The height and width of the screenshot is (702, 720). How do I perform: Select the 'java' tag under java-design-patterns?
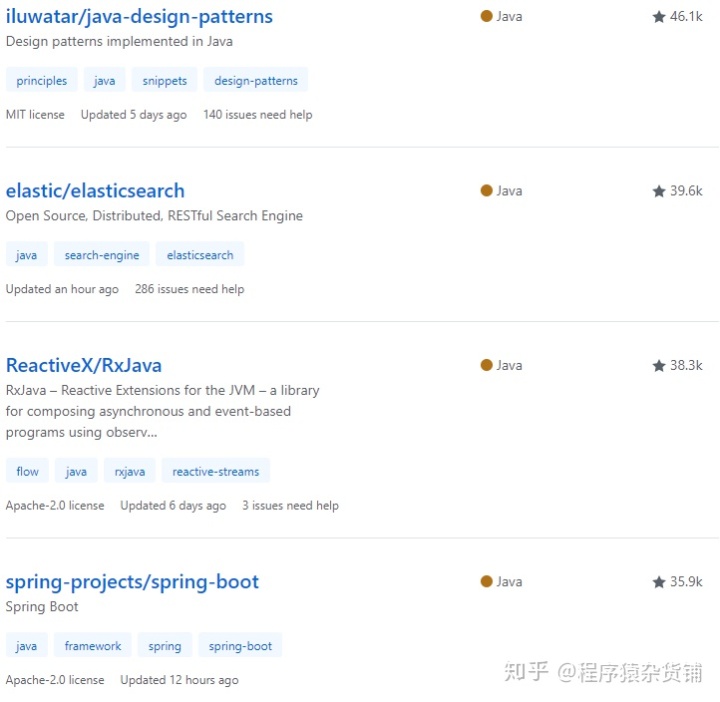(x=104, y=80)
